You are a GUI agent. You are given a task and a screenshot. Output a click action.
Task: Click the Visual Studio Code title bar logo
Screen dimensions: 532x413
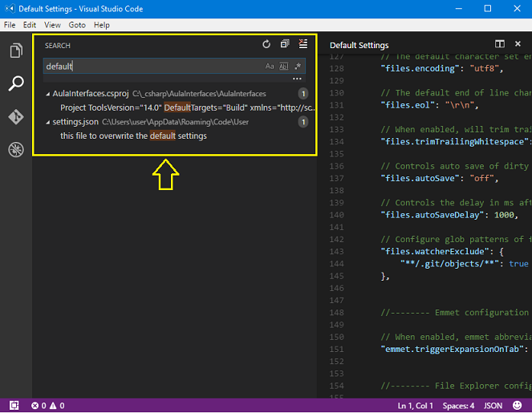10,9
